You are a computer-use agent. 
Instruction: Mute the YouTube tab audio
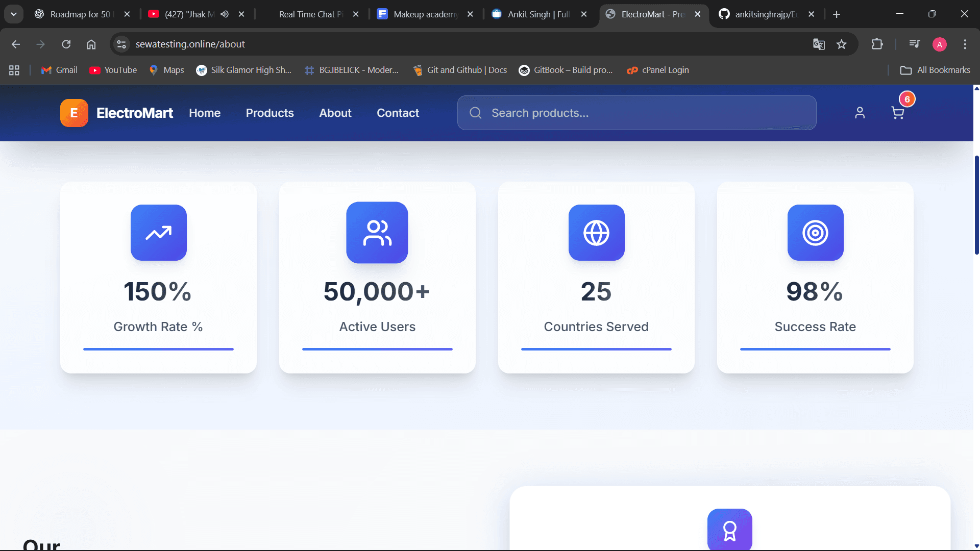225,14
